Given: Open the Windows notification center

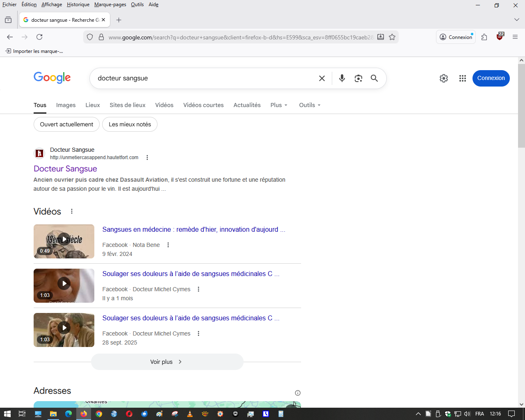Looking at the screenshot, I should [x=511, y=414].
